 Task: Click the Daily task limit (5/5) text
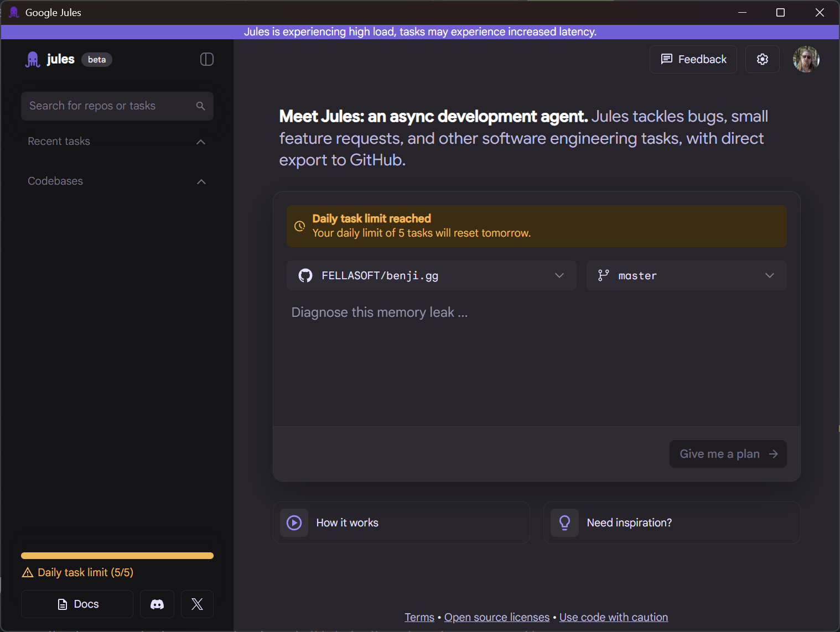coord(86,572)
